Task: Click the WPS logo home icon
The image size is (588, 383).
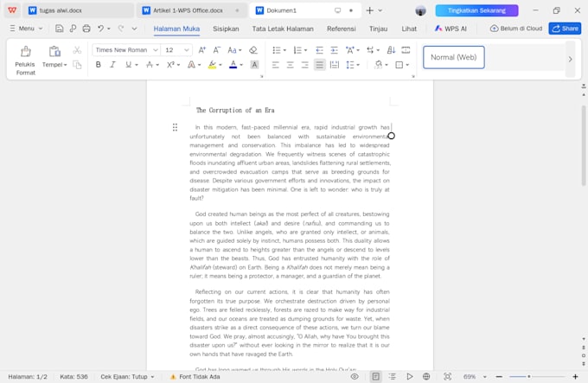Action: click(x=12, y=10)
